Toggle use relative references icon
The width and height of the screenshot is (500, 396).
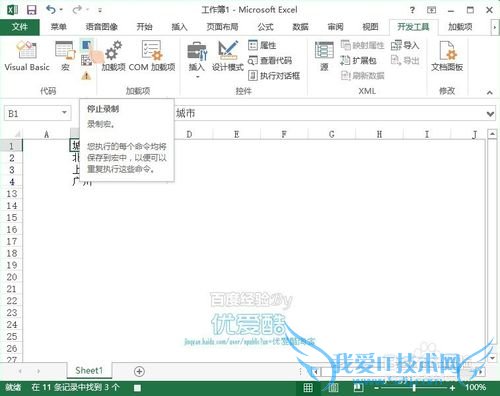[x=86, y=60]
